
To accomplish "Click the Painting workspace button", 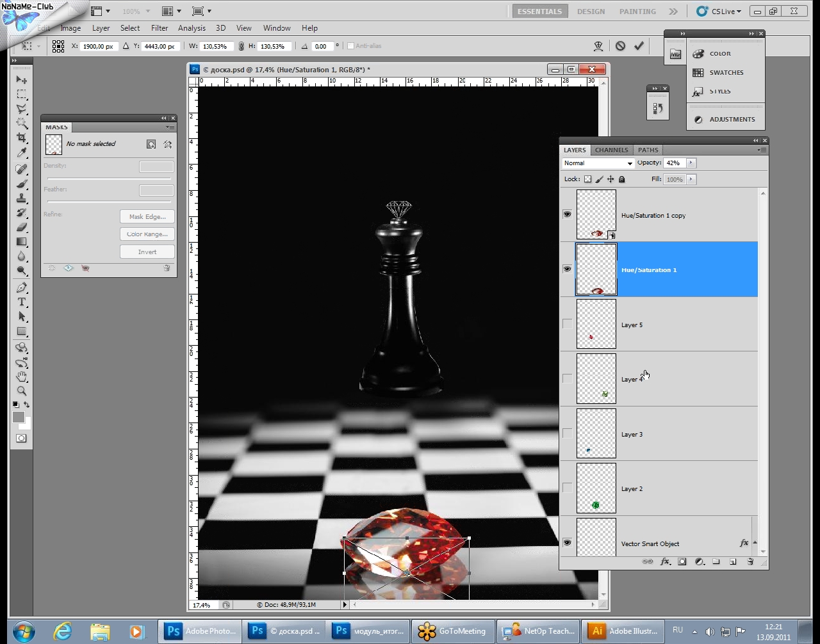I will (637, 12).
